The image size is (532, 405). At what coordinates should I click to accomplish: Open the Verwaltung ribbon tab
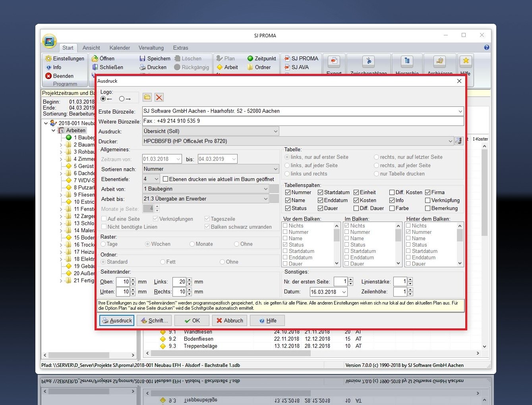click(151, 48)
